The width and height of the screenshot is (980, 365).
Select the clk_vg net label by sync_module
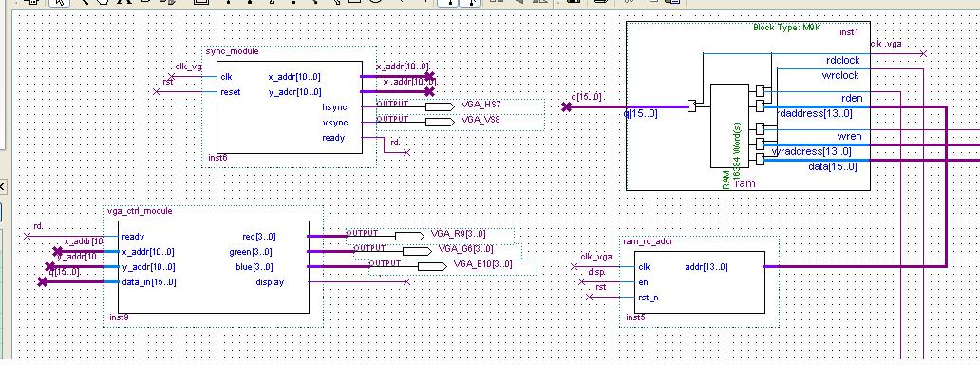point(188,67)
